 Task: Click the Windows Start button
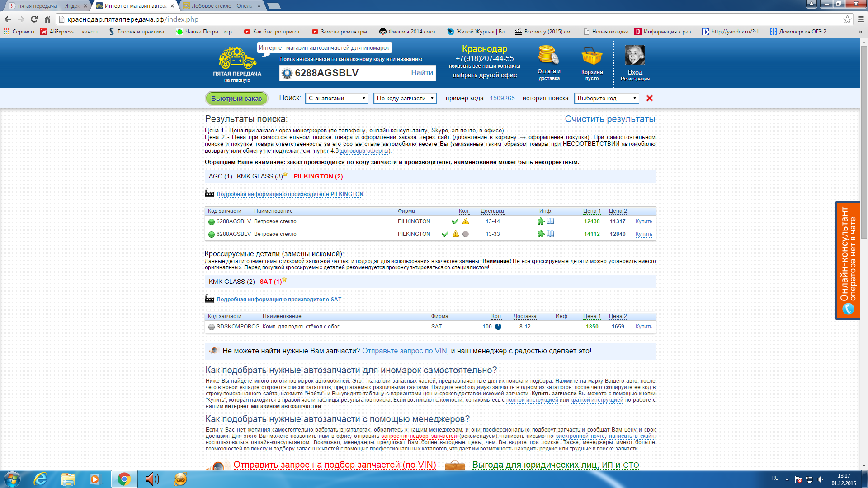[12, 479]
